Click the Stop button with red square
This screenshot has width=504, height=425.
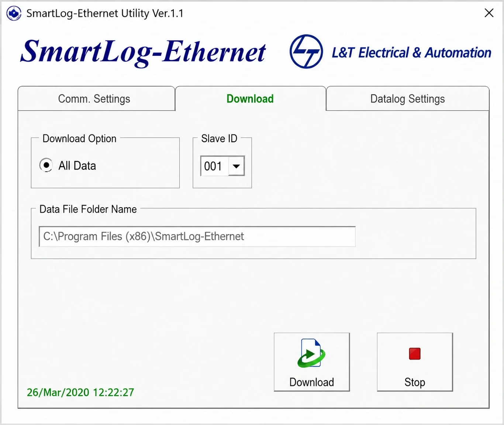415,362
